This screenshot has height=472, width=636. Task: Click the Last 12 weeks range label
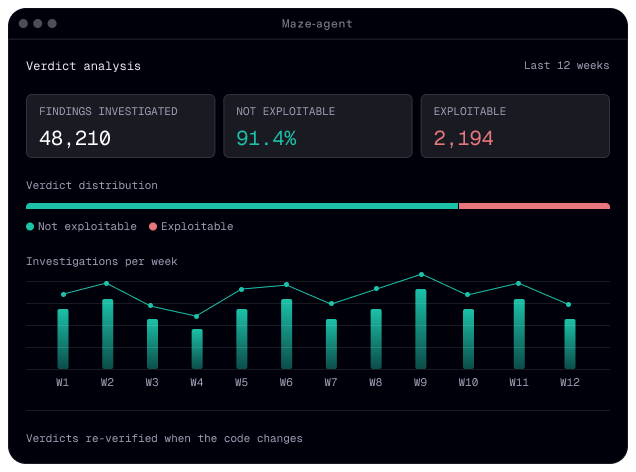[566, 65]
